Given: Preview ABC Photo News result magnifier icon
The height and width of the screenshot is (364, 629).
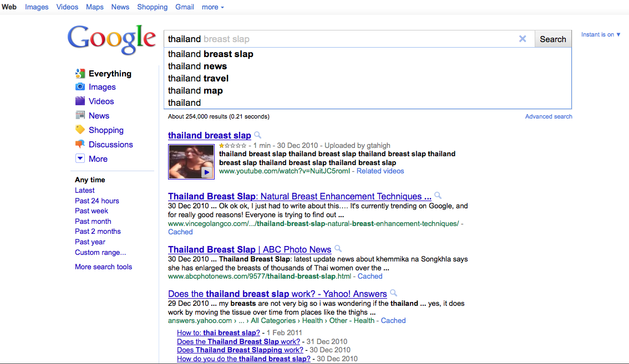Looking at the screenshot, I should [x=338, y=249].
